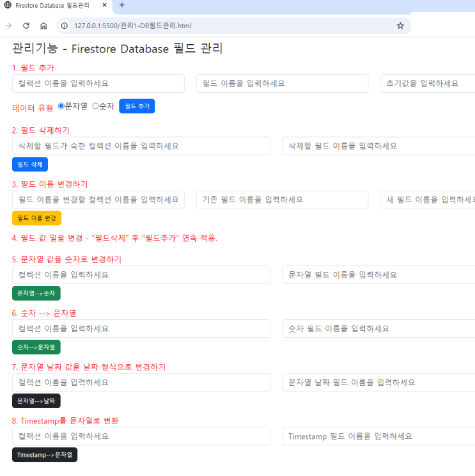The image size is (475, 476).
Task: Focus the Timestamp 필드 이름 input
Action: 378,436
